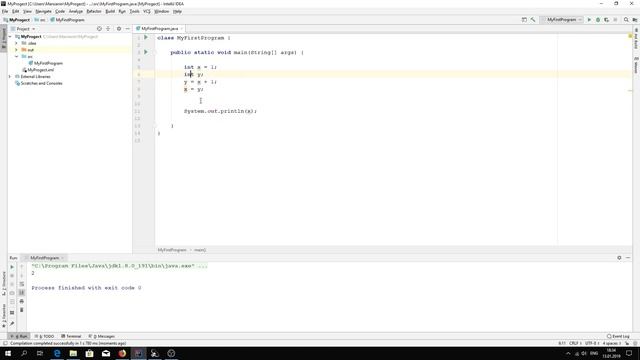The width and height of the screenshot is (640, 360).
Task: Open the Build menu
Action: pyautogui.click(x=110, y=11)
